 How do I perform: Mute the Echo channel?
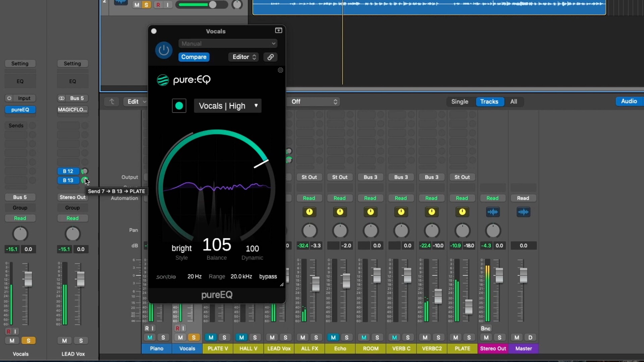(333, 338)
